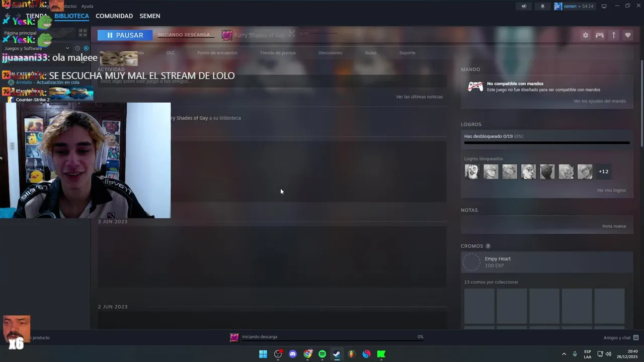The height and width of the screenshot is (362, 644).
Task: Open the semen account dropdown
Action: pyautogui.click(x=574, y=6)
